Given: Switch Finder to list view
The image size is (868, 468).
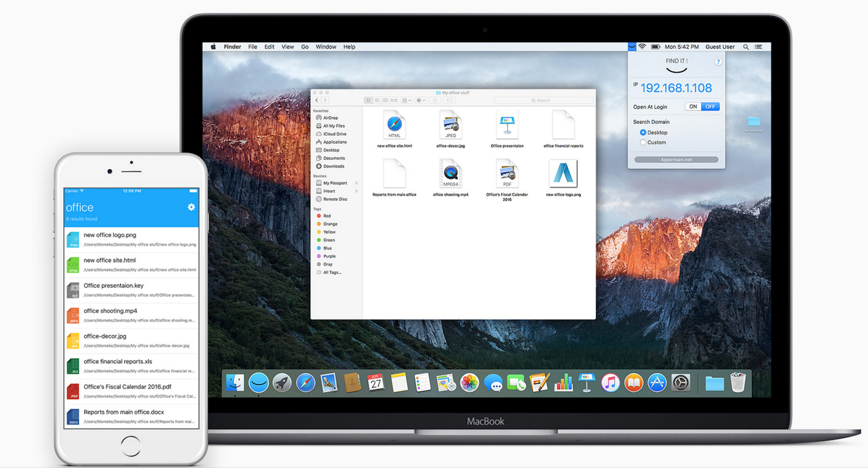Looking at the screenshot, I should click(377, 100).
